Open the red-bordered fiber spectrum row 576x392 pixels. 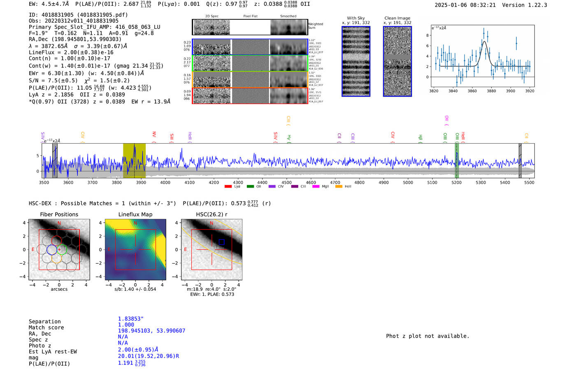click(250, 96)
